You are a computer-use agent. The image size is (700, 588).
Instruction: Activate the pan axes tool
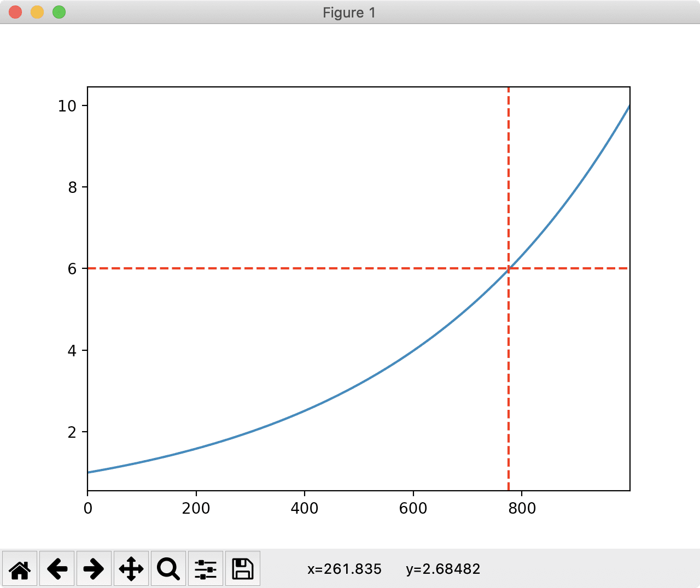click(x=131, y=569)
